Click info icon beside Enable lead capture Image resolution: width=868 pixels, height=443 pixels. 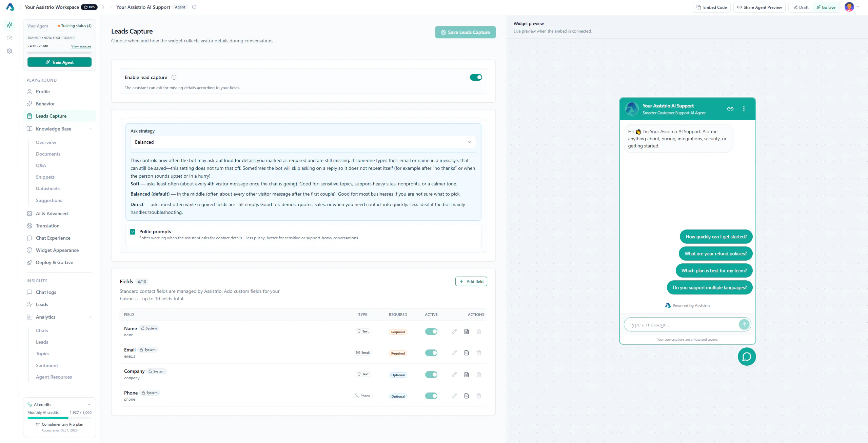pos(174,77)
